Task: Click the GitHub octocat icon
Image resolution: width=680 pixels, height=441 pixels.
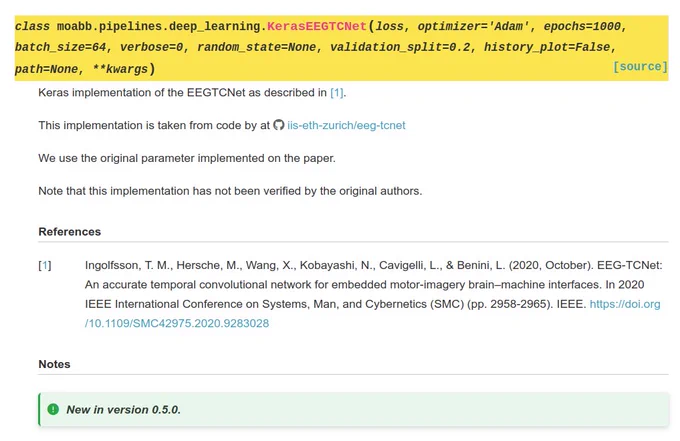Action: pos(278,125)
